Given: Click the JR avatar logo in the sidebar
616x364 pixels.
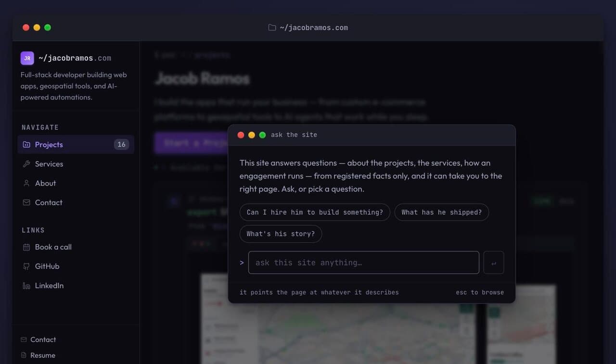Looking at the screenshot, I should coord(27,58).
